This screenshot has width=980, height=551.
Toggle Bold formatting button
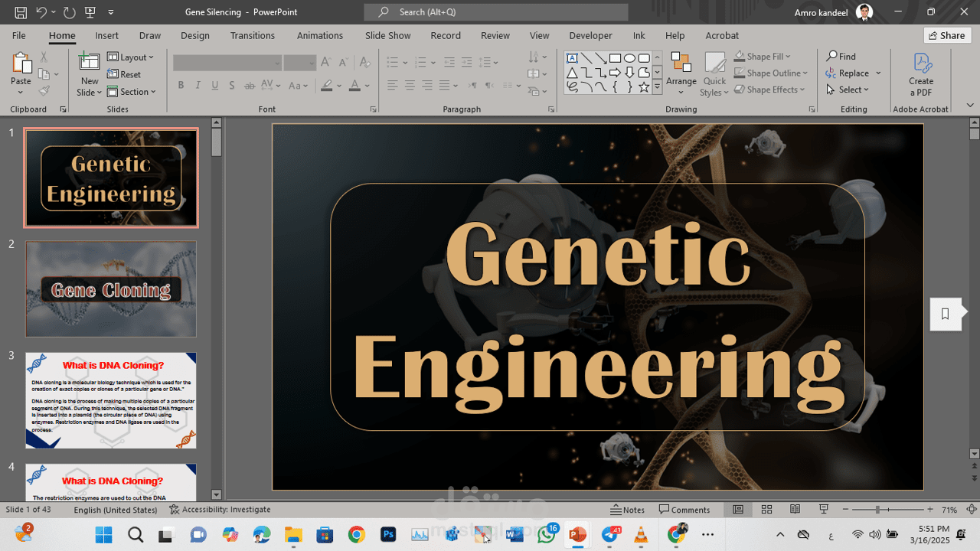click(x=181, y=86)
